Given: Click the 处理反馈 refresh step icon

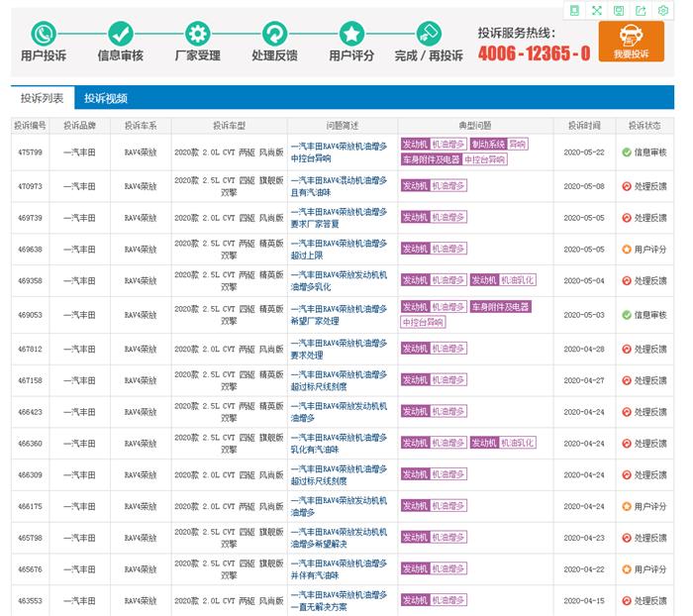Looking at the screenshot, I should pyautogui.click(x=274, y=34).
